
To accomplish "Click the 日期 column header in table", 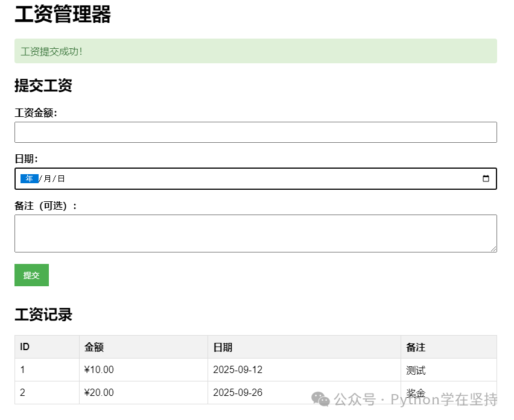I will coord(304,346).
